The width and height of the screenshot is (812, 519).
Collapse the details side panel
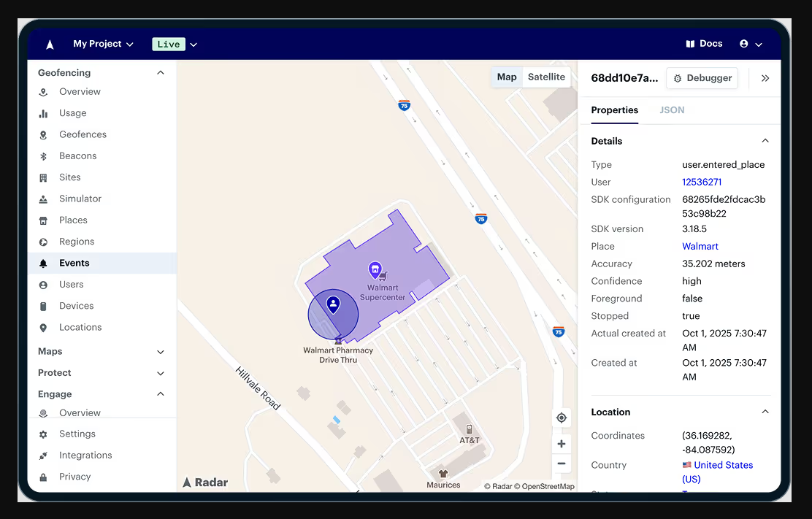(765, 78)
